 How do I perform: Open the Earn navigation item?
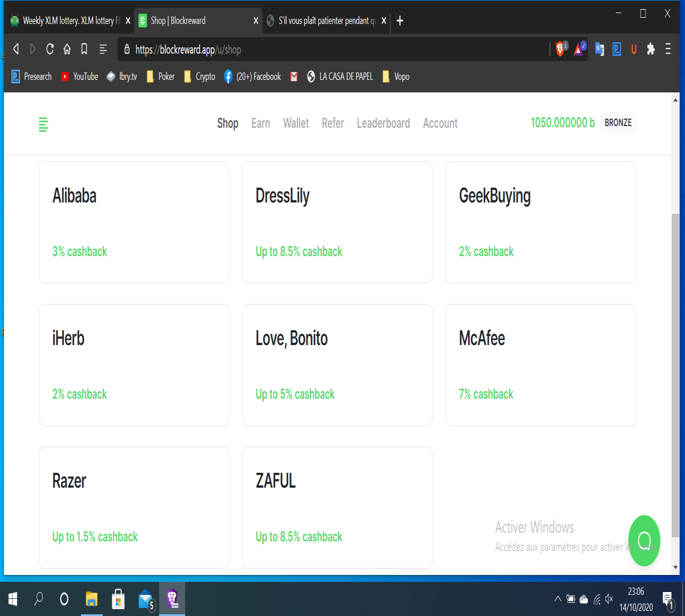point(261,123)
